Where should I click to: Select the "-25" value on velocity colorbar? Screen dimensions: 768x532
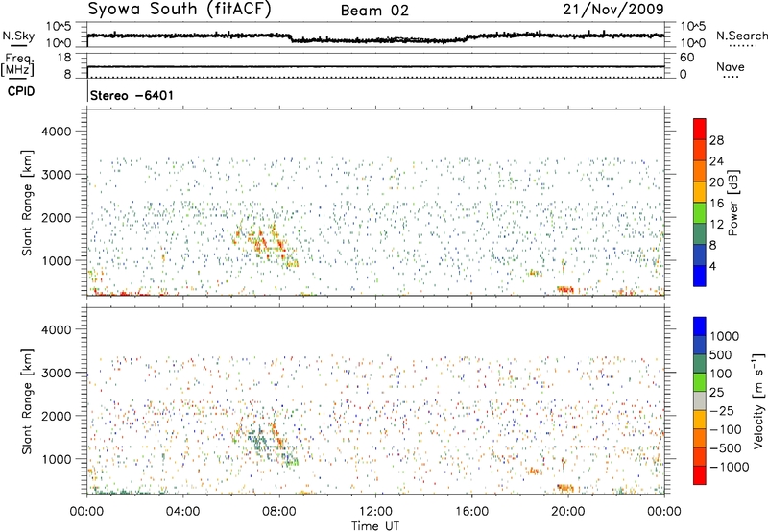(x=722, y=411)
